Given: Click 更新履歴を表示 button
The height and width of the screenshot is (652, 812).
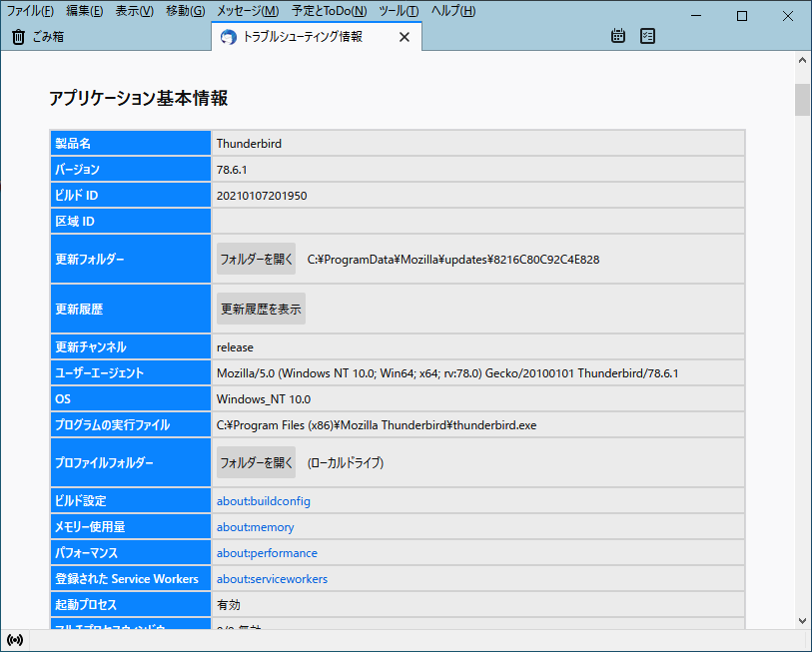Looking at the screenshot, I should point(261,309).
